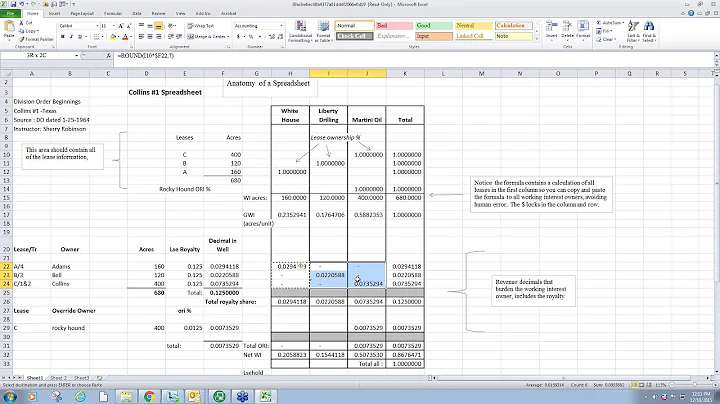
Task: Switch to the Page Layout tab
Action: (x=82, y=13)
